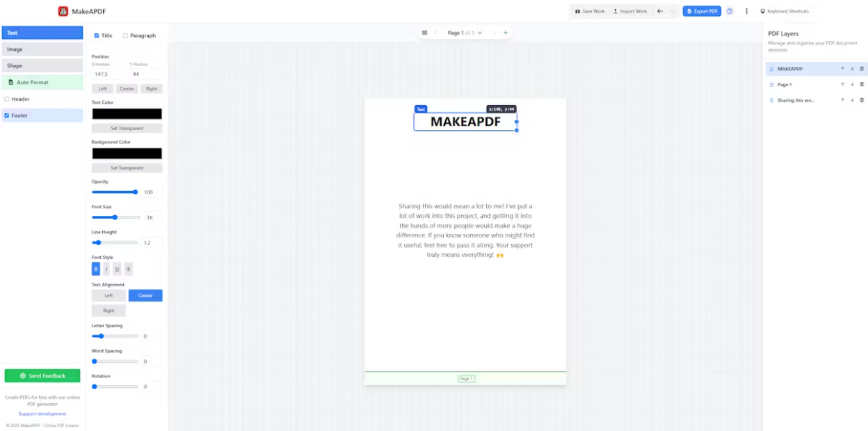
Task: Click the Font Size value field 38
Action: [152, 217]
